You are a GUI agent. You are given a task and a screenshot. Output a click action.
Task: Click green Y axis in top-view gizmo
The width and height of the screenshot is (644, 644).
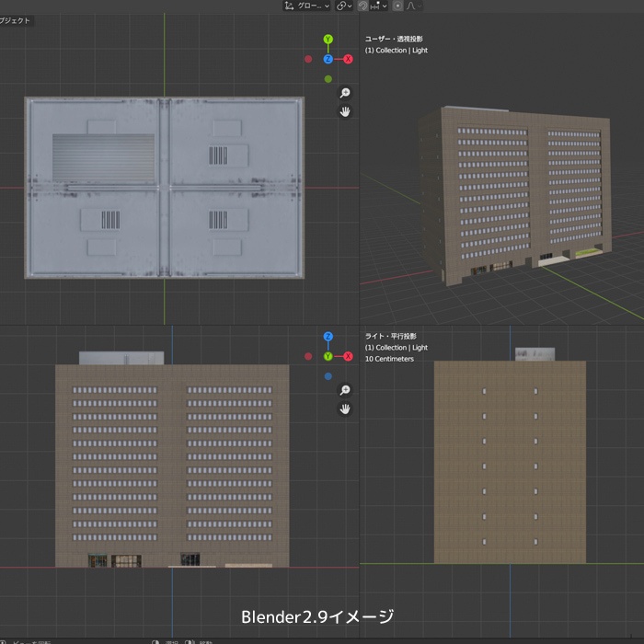coord(328,40)
